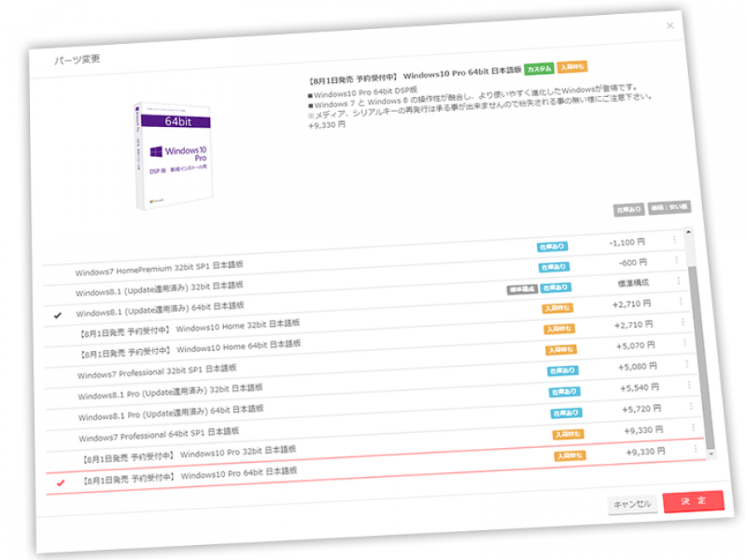This screenshot has height=560, width=747.
Task: Open the dots menu for Windows8.1 Pro 32bit
Action: pyautogui.click(x=687, y=364)
